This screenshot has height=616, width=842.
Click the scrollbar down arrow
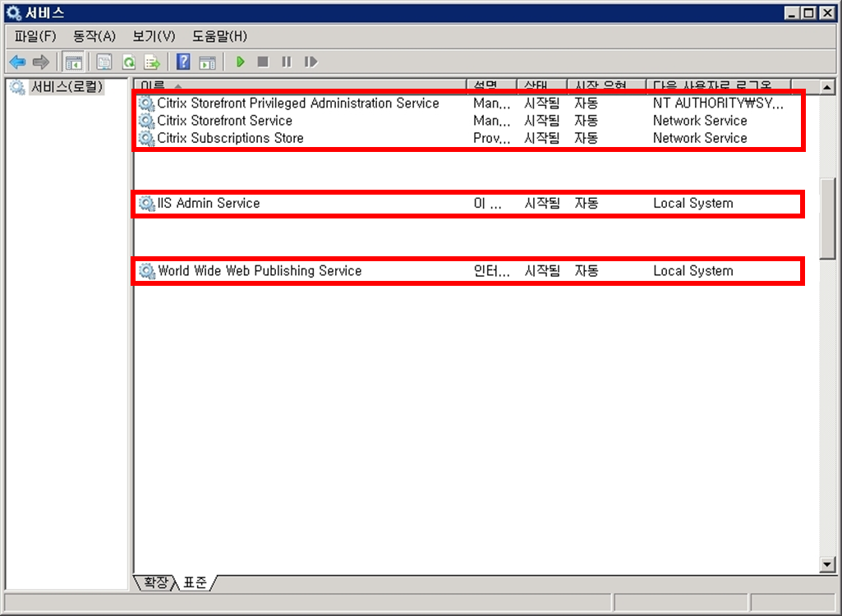pos(827,564)
